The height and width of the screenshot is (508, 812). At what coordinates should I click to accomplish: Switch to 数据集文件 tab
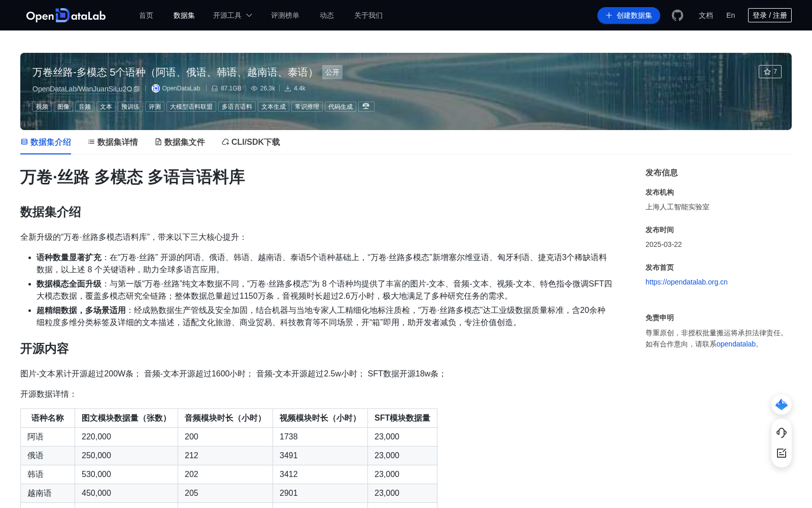180,142
